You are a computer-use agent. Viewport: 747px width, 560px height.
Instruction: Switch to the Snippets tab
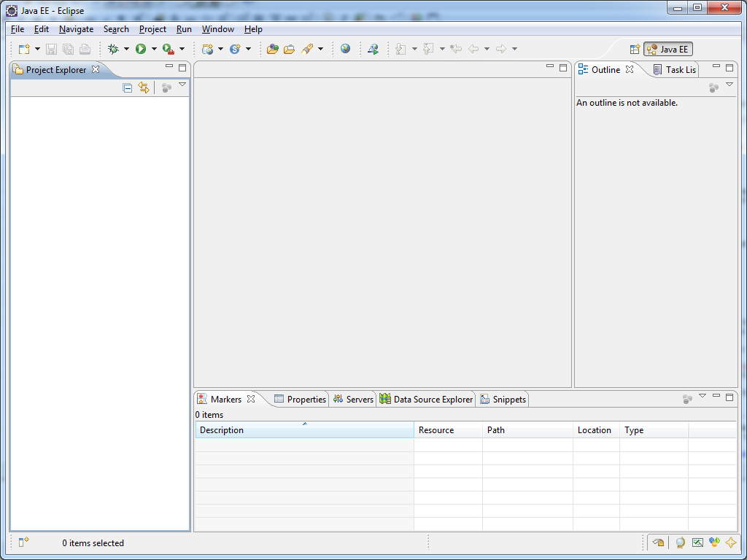(503, 399)
